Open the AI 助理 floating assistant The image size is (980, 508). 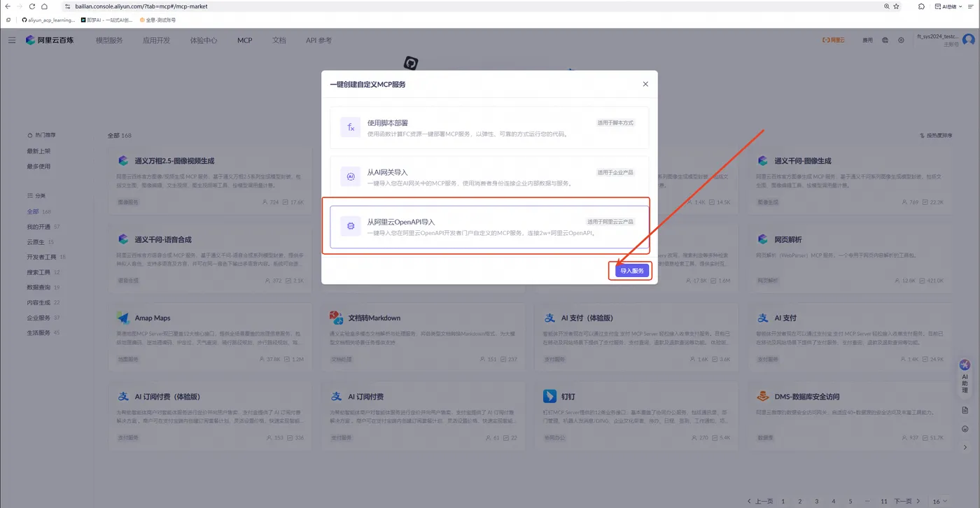[965, 376]
